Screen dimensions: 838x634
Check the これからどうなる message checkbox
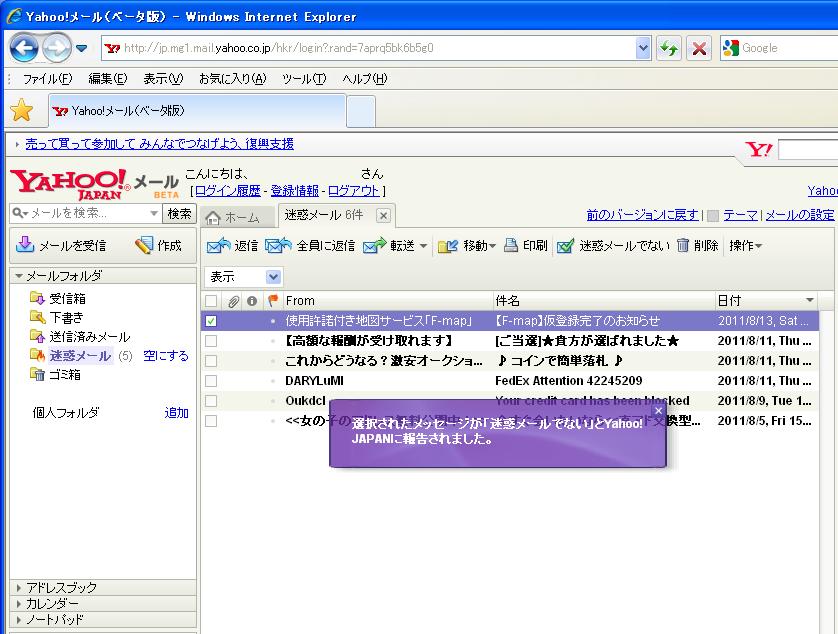211,361
